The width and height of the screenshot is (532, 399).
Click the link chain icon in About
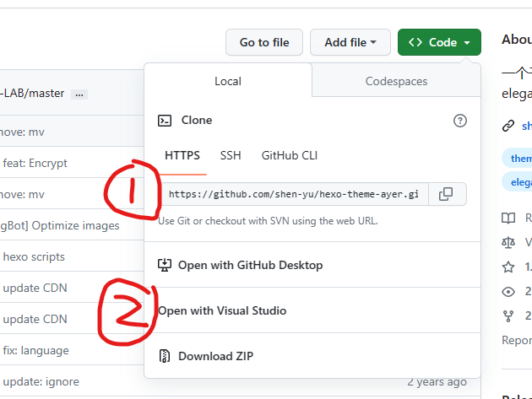coord(508,126)
